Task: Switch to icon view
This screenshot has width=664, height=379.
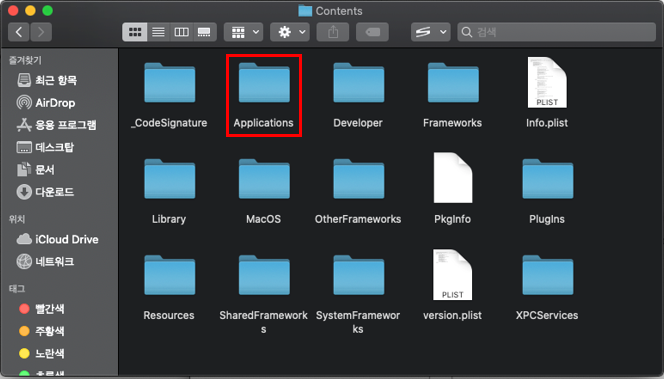Action: point(135,32)
